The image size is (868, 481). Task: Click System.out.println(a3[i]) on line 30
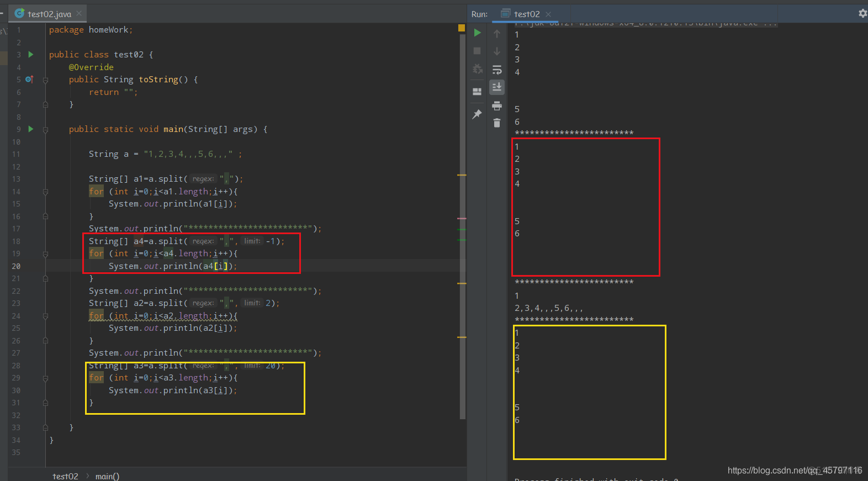[173, 390]
